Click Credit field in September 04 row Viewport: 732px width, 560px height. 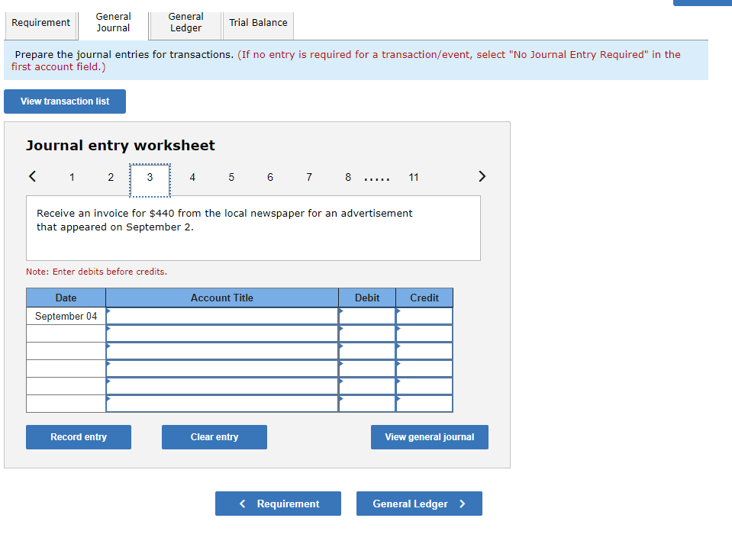(424, 316)
